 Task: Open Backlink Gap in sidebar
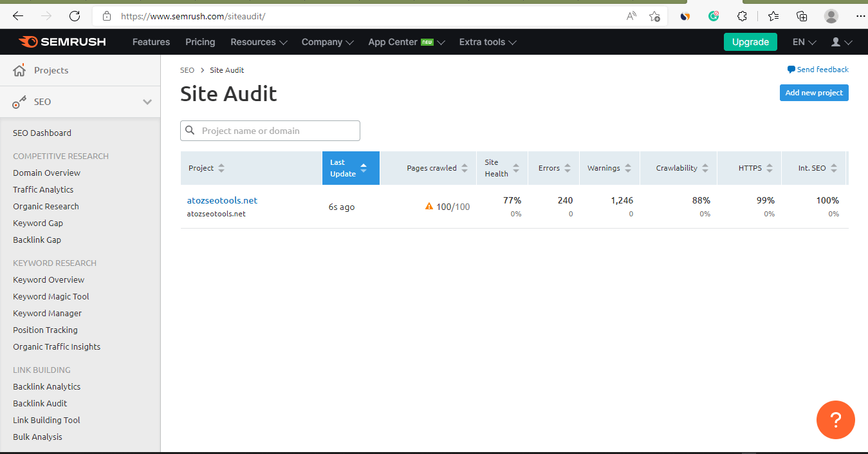[x=37, y=240]
